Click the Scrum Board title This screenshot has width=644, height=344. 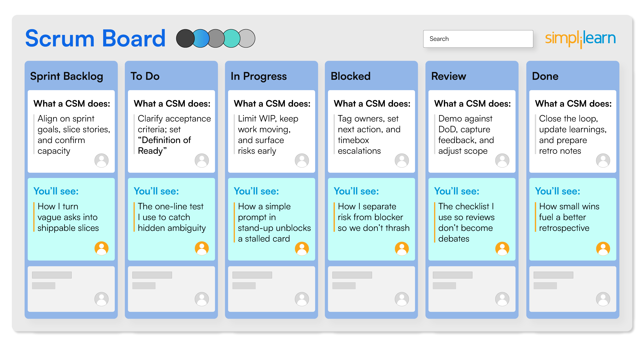95,38
